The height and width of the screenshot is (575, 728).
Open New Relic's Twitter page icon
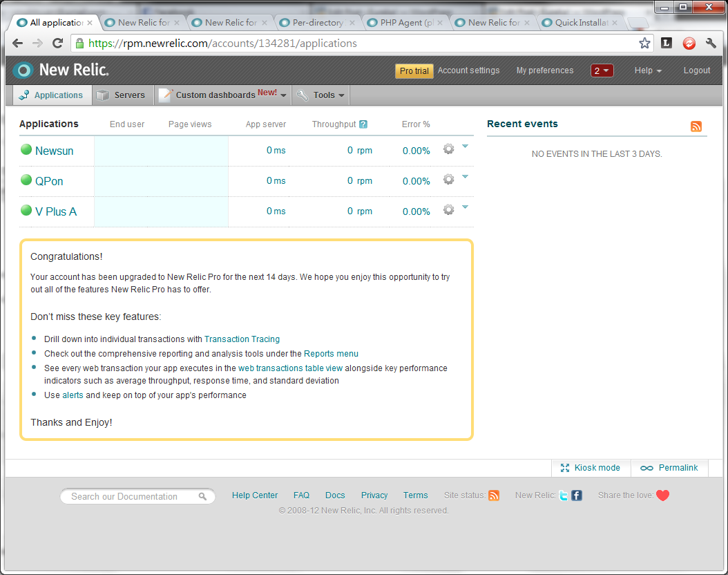click(564, 496)
